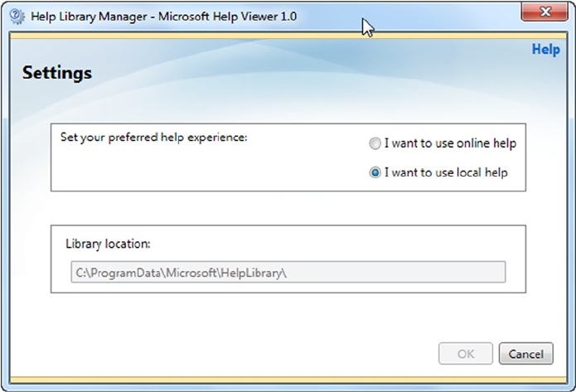The image size is (576, 392).
Task: Click the "I want to use online help" label
Action: click(449, 143)
